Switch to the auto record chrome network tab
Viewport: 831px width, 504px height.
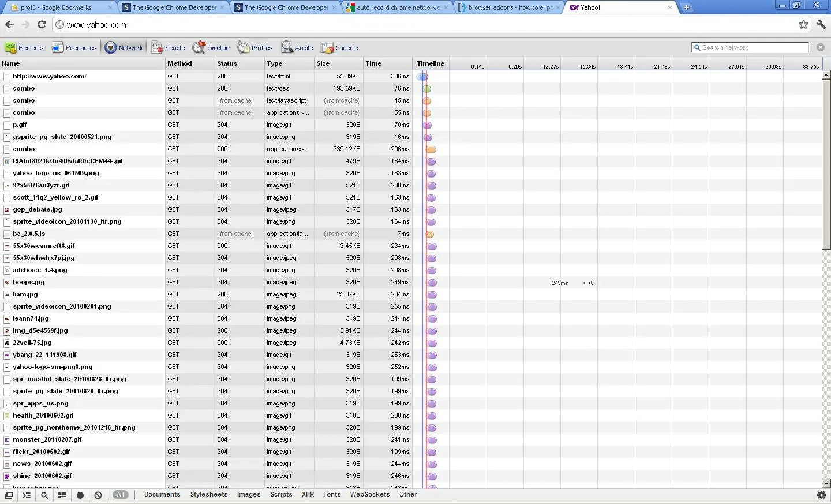click(397, 7)
